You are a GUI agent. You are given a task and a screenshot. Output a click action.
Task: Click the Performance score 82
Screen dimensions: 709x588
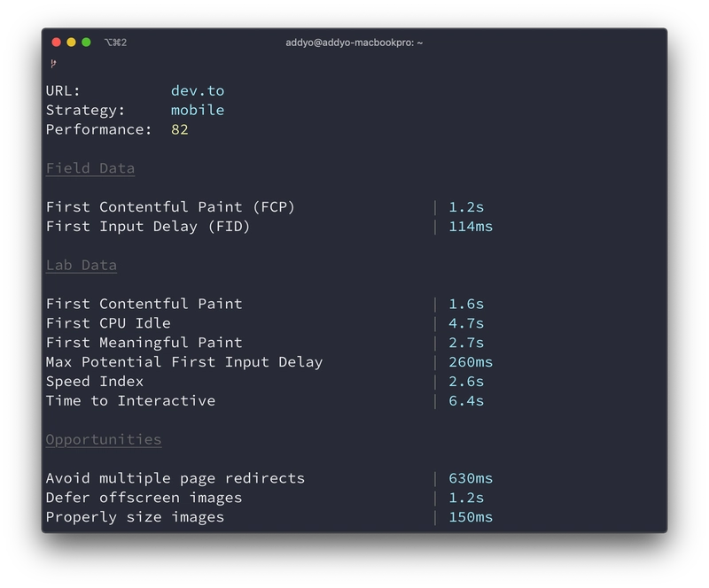pos(180,129)
